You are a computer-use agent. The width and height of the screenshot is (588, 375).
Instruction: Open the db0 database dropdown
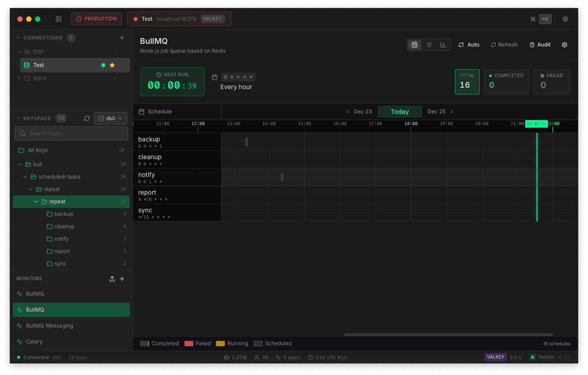pos(110,118)
